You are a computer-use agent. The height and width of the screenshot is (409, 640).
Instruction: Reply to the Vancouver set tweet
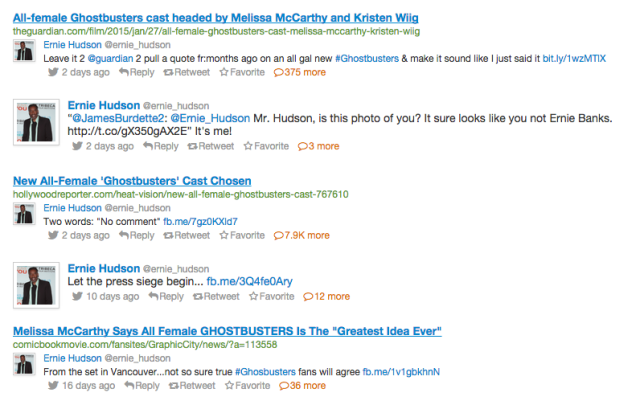pyautogui.click(x=142, y=385)
